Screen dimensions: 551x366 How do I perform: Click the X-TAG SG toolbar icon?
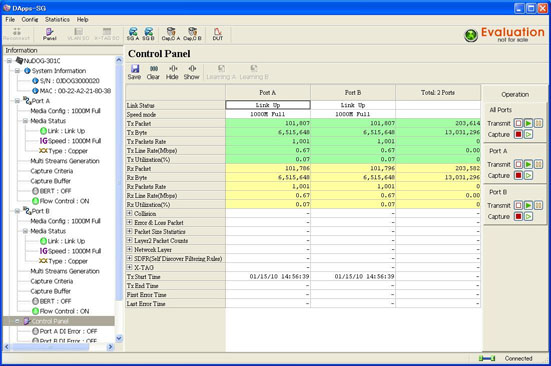pos(107,34)
